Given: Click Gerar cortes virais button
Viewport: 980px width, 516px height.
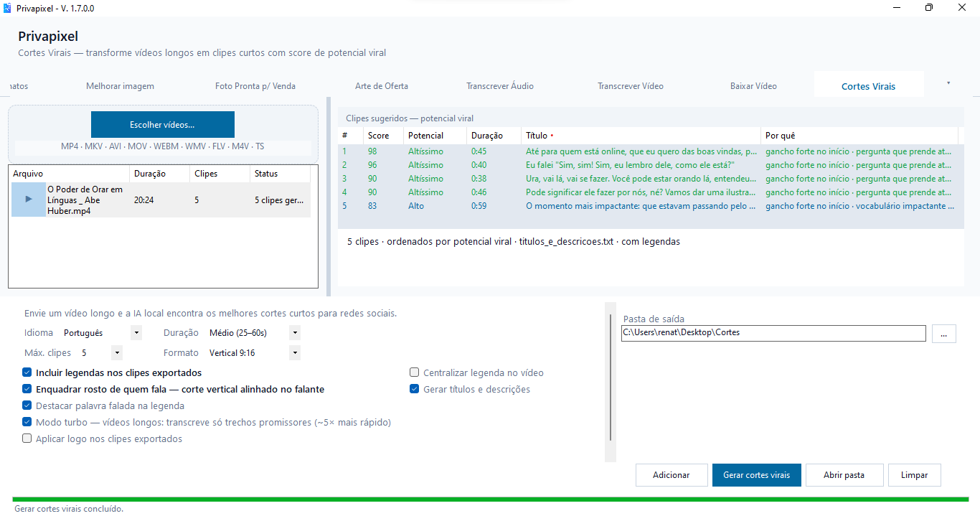Looking at the screenshot, I should [x=757, y=475].
